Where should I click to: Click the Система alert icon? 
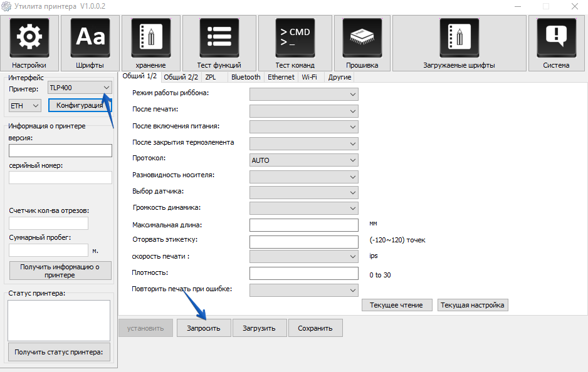[556, 38]
